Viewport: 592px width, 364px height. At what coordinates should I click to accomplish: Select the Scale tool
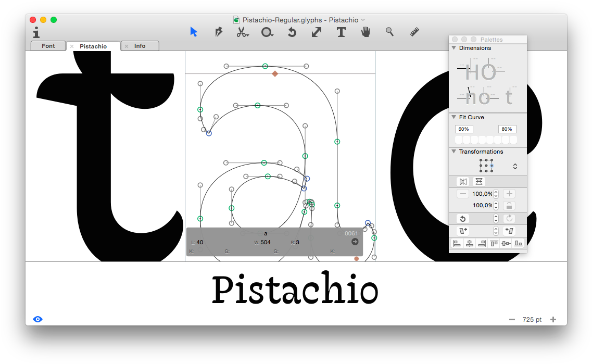click(x=316, y=32)
